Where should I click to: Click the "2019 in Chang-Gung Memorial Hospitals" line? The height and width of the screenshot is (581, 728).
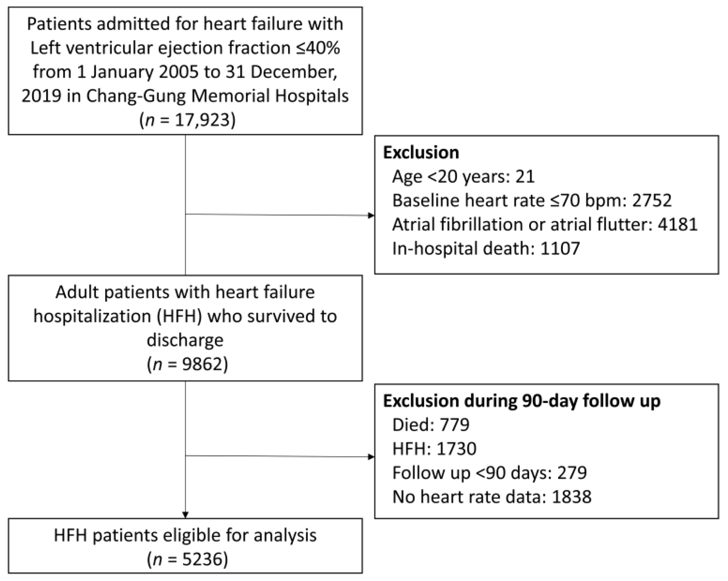(185, 96)
